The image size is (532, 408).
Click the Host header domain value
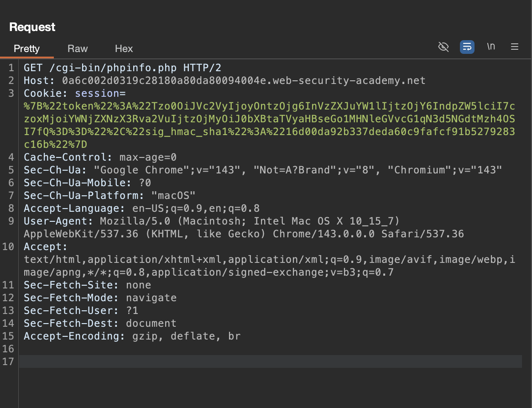coord(244,81)
